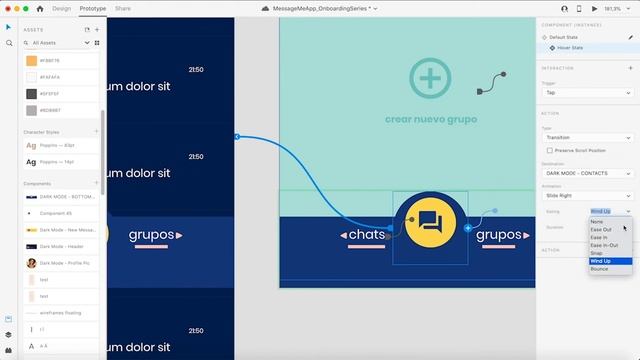Click the crear nuevo grupo text
Viewport: 640px width, 360px height.
coord(431,119)
